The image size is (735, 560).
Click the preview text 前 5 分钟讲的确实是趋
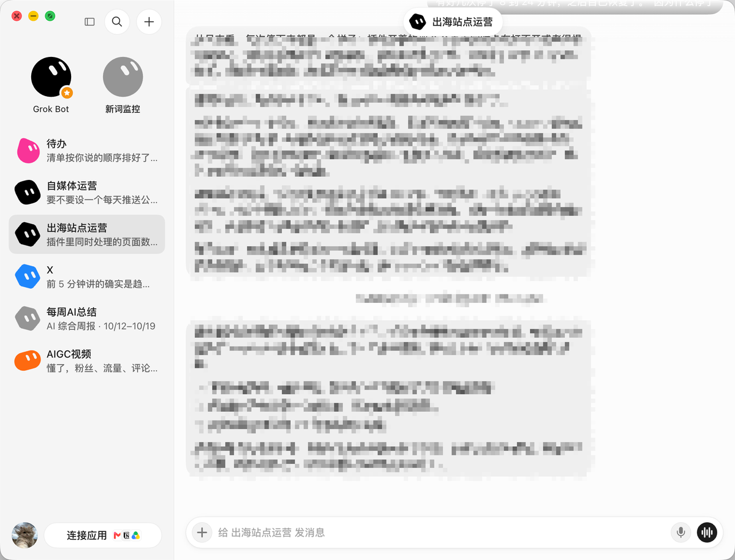98,284
